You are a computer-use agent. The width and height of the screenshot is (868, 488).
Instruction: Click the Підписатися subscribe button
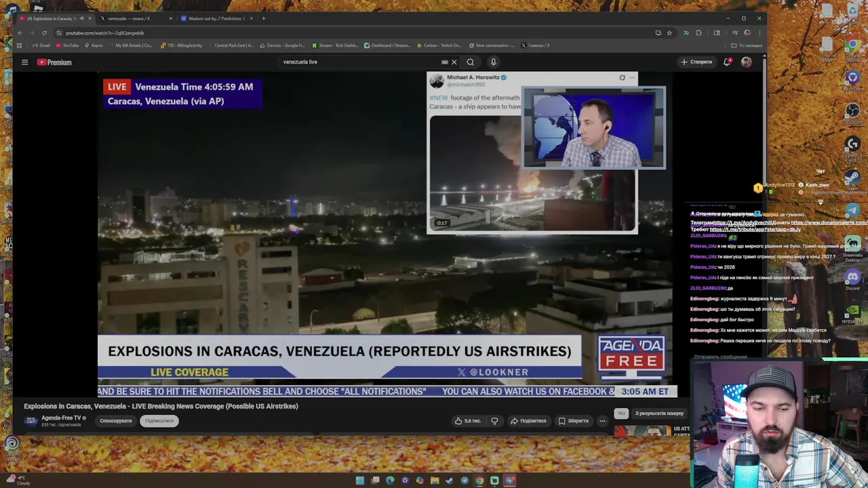coord(159,421)
